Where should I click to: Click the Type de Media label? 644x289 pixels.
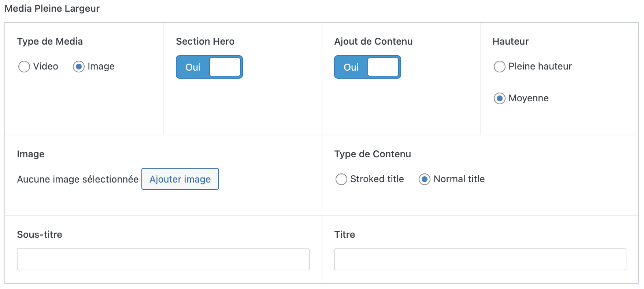[x=50, y=41]
